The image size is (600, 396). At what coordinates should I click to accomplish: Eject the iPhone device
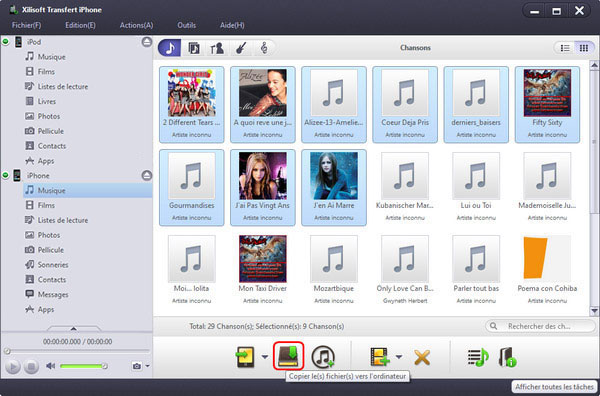tap(147, 175)
